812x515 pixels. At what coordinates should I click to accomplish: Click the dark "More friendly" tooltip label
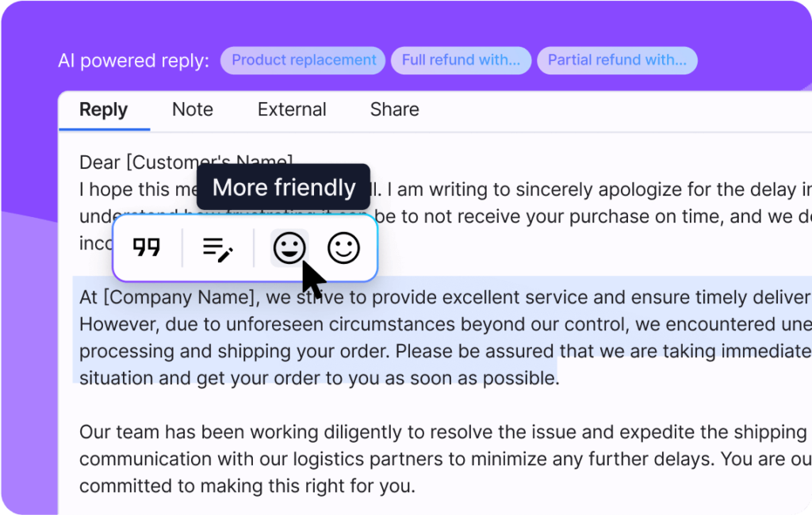pyautogui.click(x=283, y=187)
